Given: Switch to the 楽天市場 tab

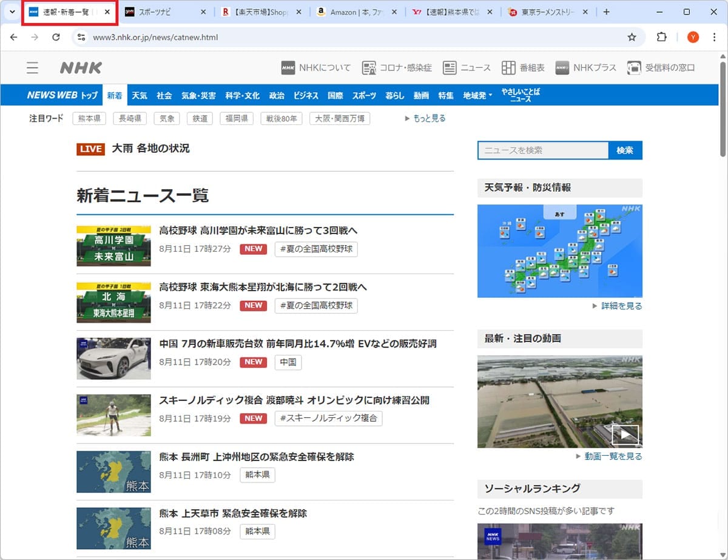Looking at the screenshot, I should click(262, 12).
